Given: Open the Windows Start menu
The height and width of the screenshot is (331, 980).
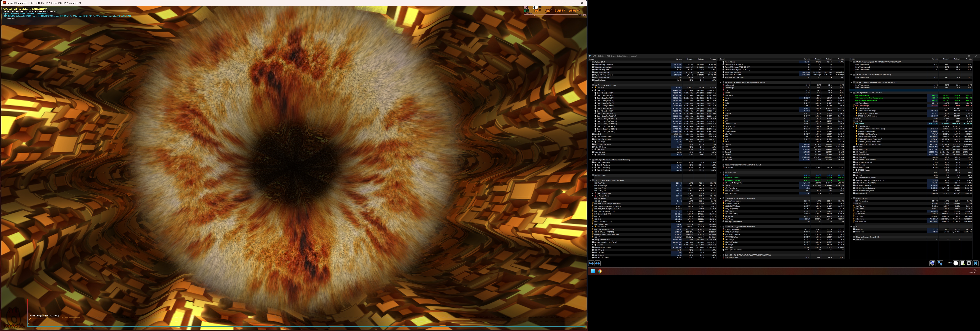Looking at the screenshot, I should pos(593,271).
